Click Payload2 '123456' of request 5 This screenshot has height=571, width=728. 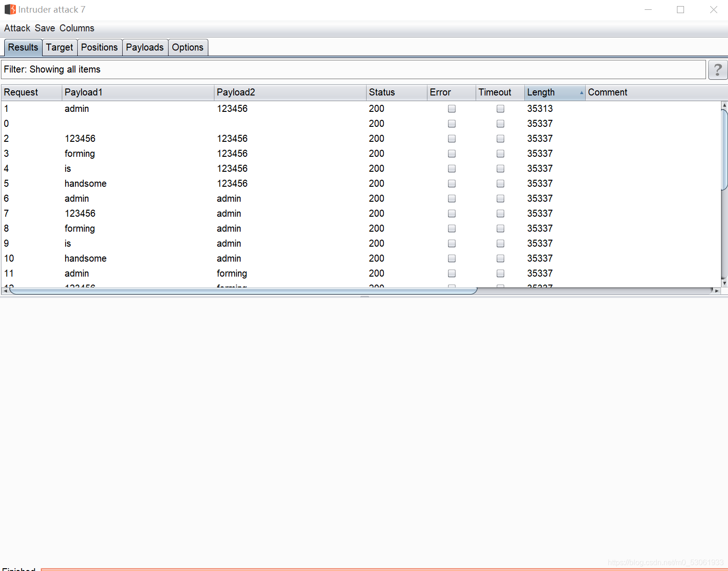click(x=232, y=183)
